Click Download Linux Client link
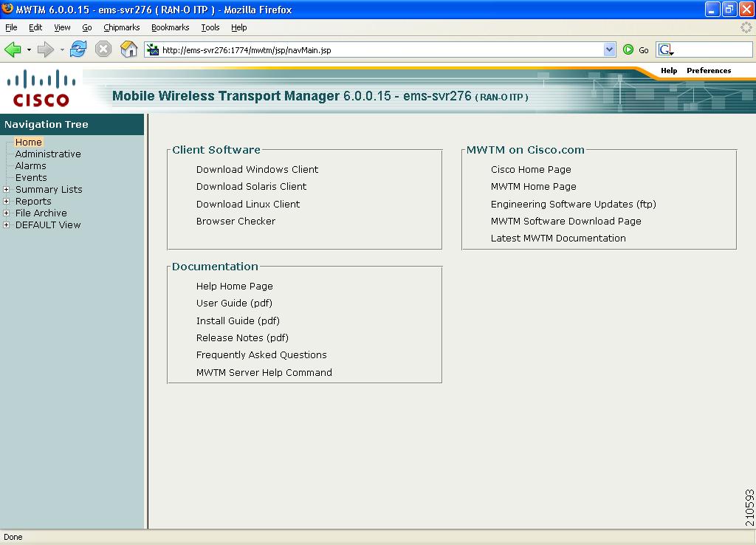This screenshot has height=545, width=756. (248, 204)
